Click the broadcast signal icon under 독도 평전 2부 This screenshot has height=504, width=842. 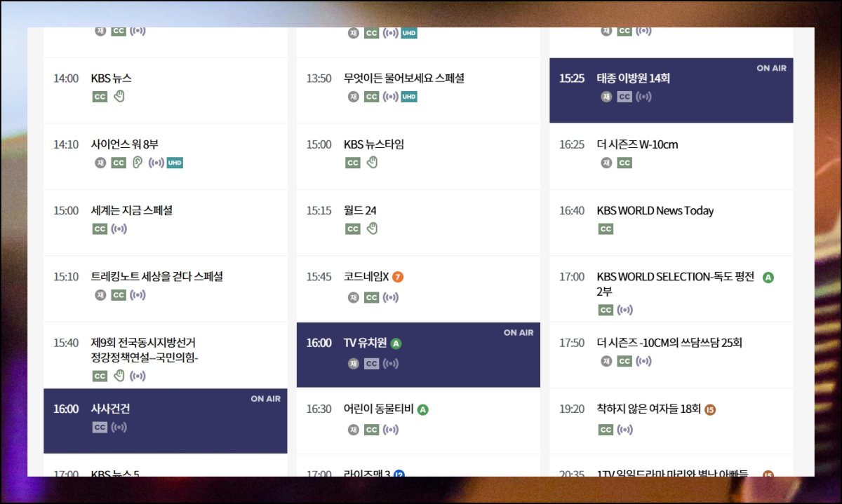625,310
